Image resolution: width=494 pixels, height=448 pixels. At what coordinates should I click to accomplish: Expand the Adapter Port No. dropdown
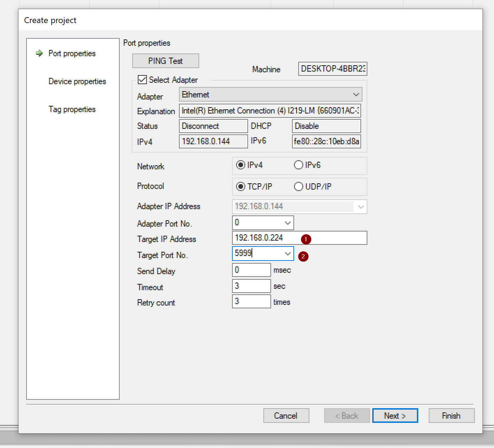[287, 223]
